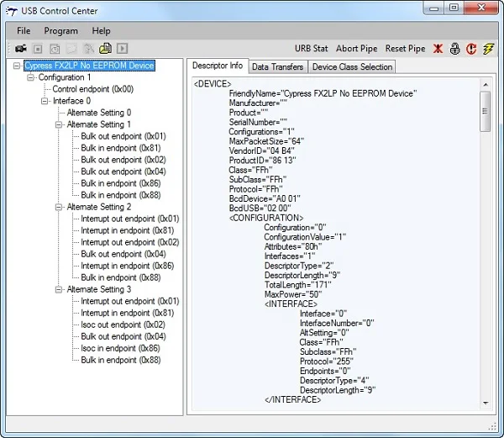Screen dimensions: 504x438
Task: Open the Help menu
Action: coord(101,31)
